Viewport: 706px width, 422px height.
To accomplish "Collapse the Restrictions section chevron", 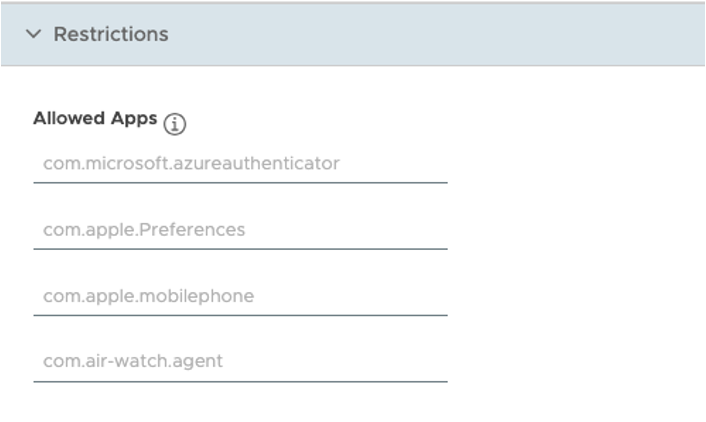I will coord(34,34).
